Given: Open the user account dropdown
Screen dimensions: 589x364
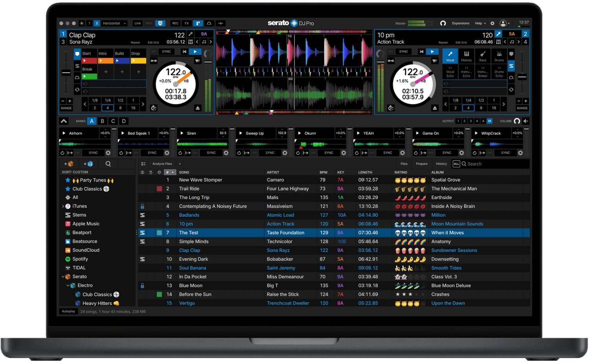Looking at the screenshot, I should (505, 24).
